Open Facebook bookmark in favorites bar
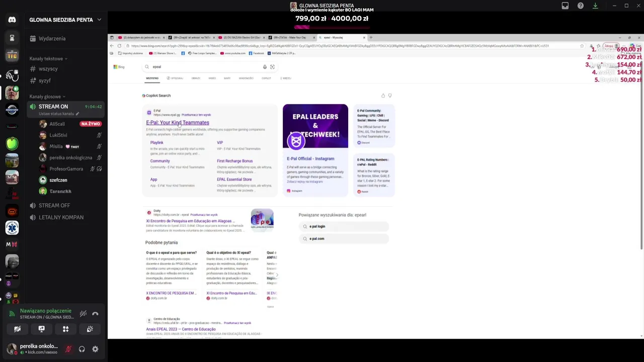The height and width of the screenshot is (362, 644). point(257,53)
